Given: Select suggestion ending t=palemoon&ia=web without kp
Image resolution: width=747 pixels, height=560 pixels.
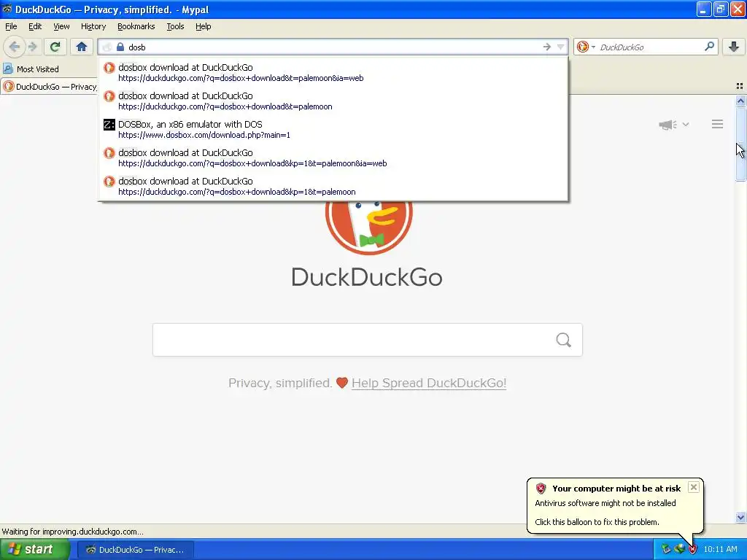Looking at the screenshot, I should (333, 72).
